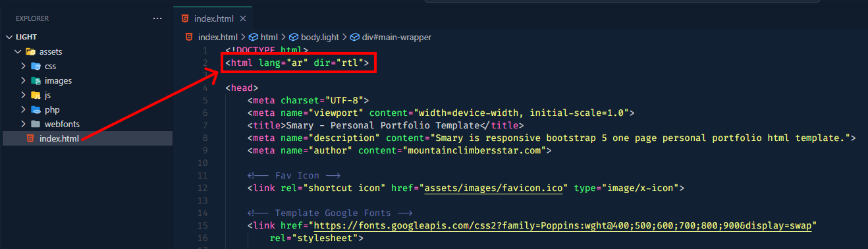Screen dimensions: 868x249
Task: Click the assets folder icon
Action: [x=30, y=51]
